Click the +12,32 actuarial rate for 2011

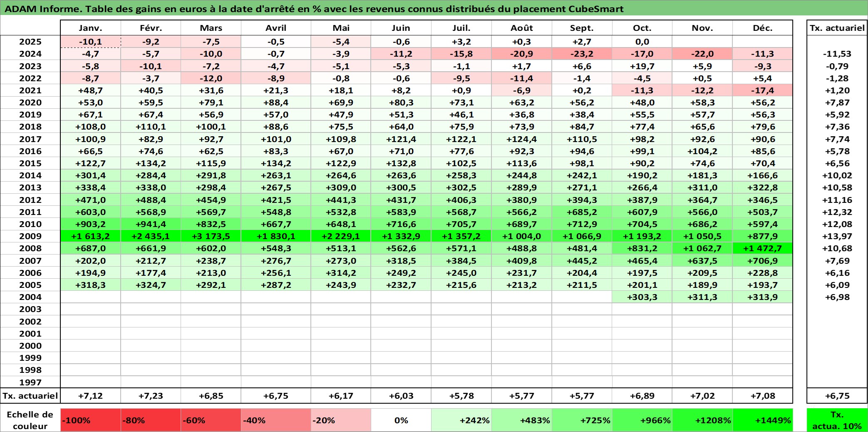point(837,212)
